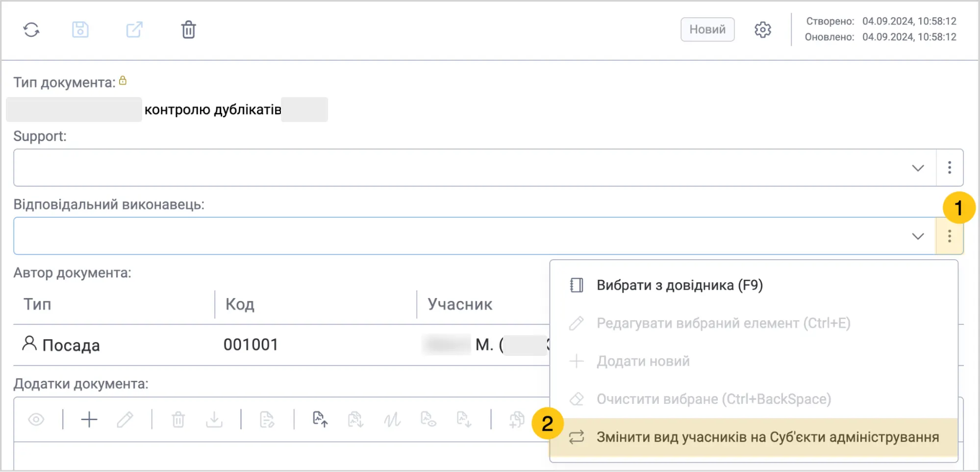Click the "контролю дублікатів" document type text
Screen dimensions: 980x472
(213, 109)
